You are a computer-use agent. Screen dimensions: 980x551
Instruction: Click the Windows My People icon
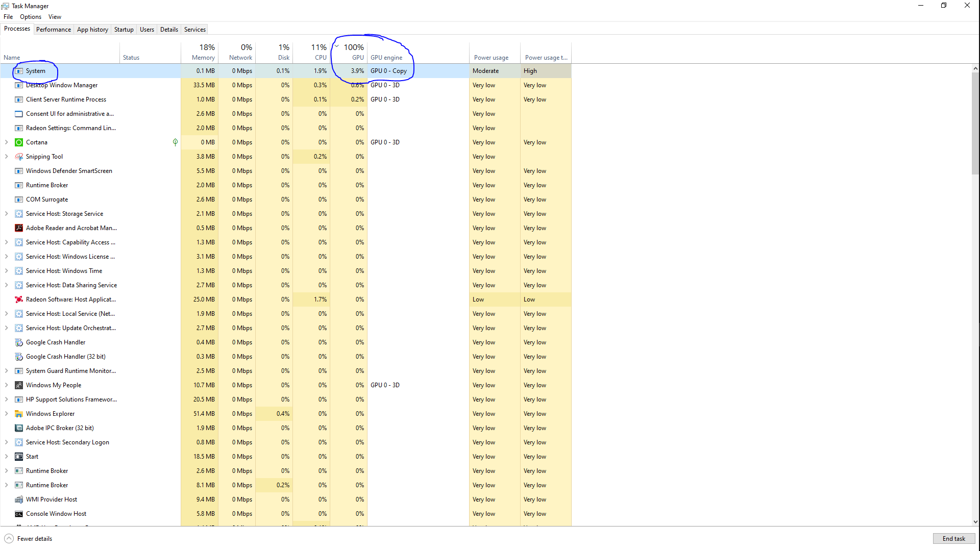click(19, 385)
